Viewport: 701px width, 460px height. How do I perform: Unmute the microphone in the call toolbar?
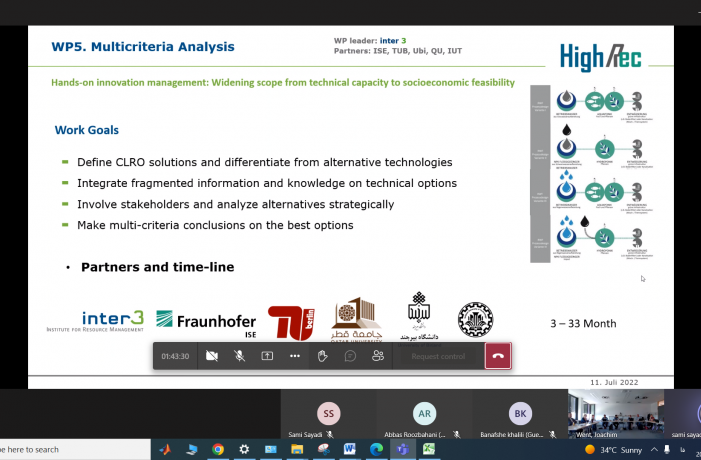pos(240,356)
